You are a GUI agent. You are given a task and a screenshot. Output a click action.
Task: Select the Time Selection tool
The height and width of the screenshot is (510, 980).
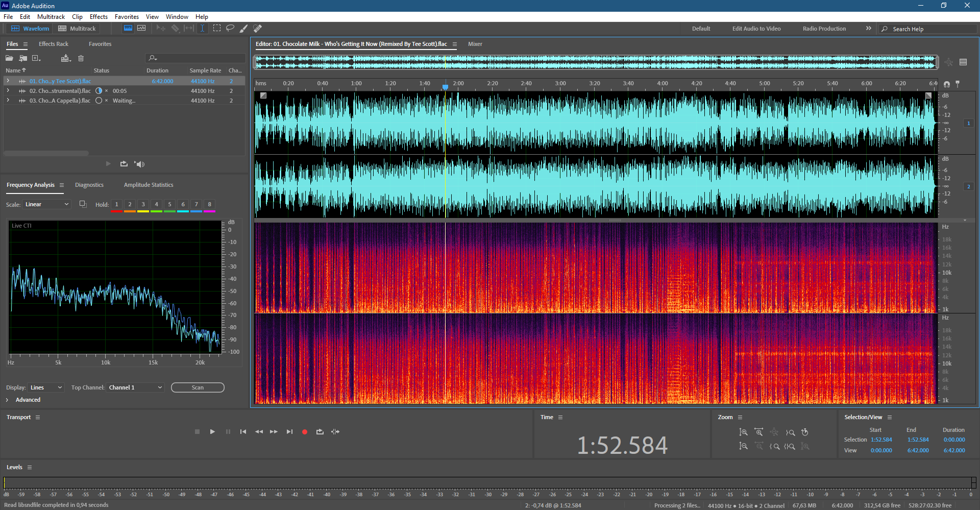click(202, 28)
